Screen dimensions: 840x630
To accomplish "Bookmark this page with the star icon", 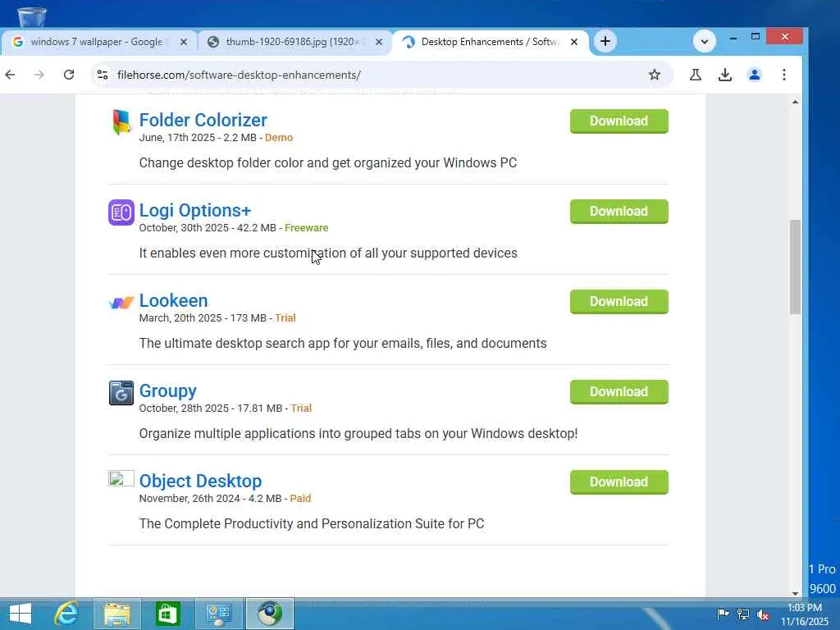I will click(654, 75).
